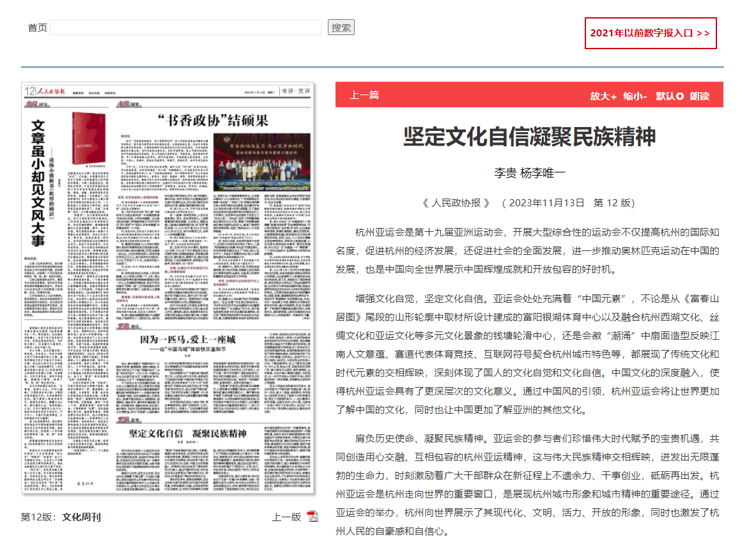756x546 pixels.
Task: Click the 放大+ enlarge text control
Action: point(603,96)
